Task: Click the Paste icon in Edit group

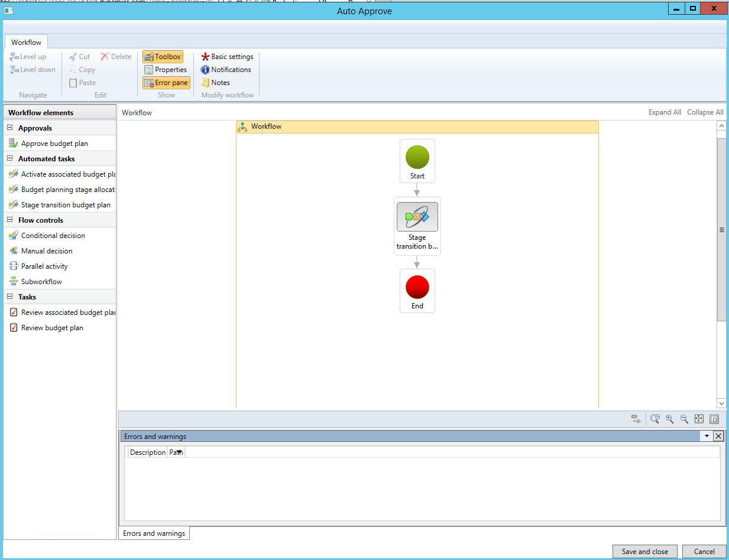Action: click(73, 83)
